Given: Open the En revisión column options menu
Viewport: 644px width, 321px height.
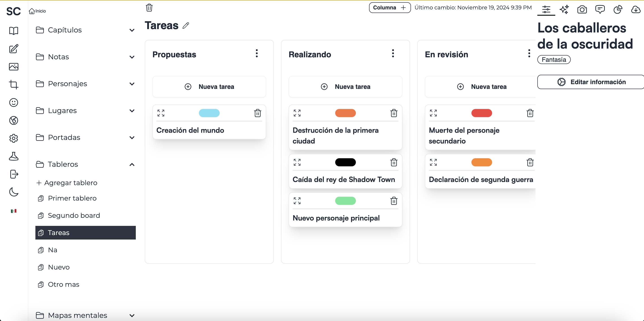Looking at the screenshot, I should pos(529,53).
